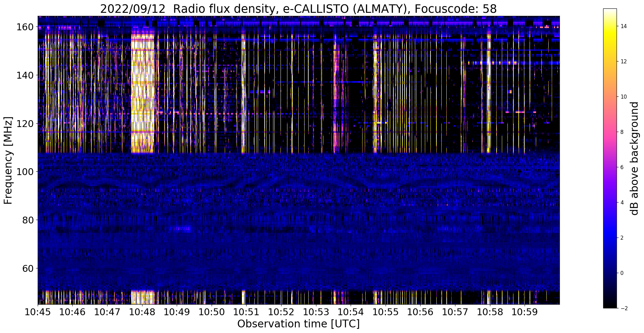Click the 10:57 time tick label
The image size is (644, 333).
455,312
